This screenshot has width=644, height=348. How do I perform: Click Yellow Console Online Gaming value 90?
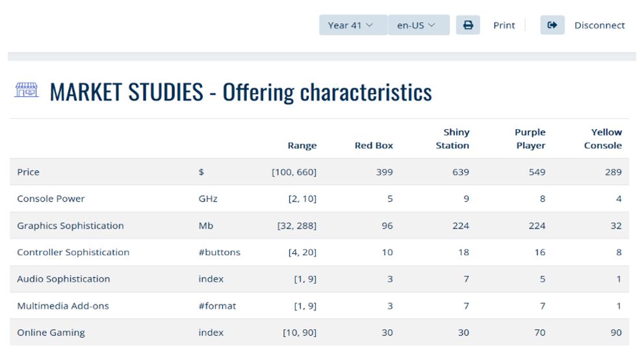click(x=616, y=332)
